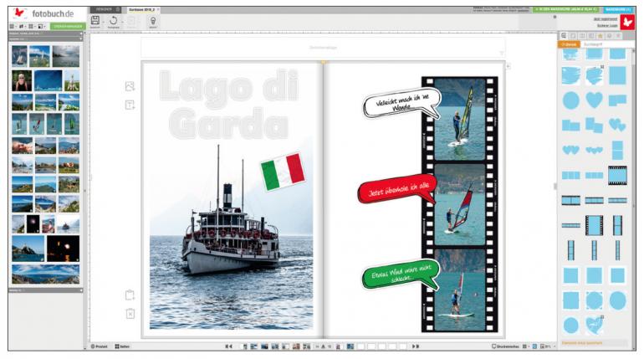Open the star favorites tab in the right panel
The height and width of the screenshot is (359, 644).
point(600,36)
